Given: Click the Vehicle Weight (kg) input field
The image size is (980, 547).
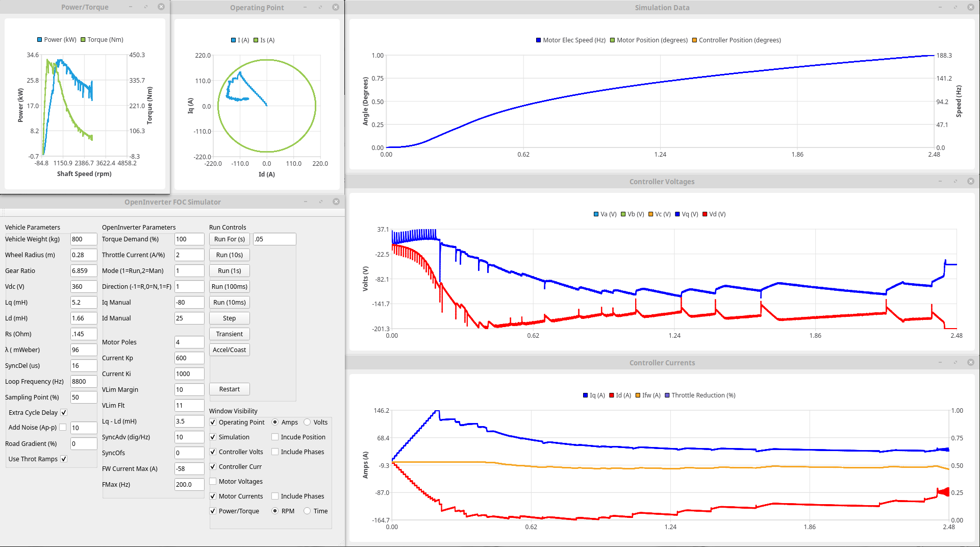Looking at the screenshot, I should click(83, 239).
